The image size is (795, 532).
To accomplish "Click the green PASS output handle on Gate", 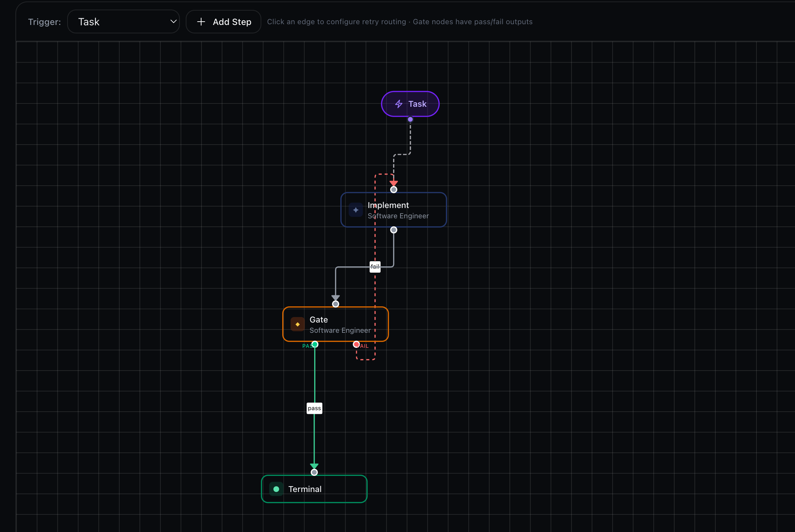I will 315,345.
